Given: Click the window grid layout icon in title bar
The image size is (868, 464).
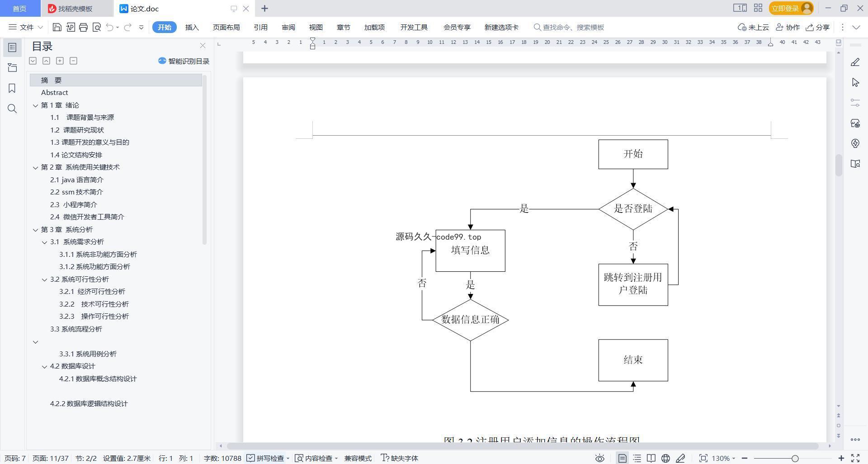Looking at the screenshot, I should click(758, 8).
